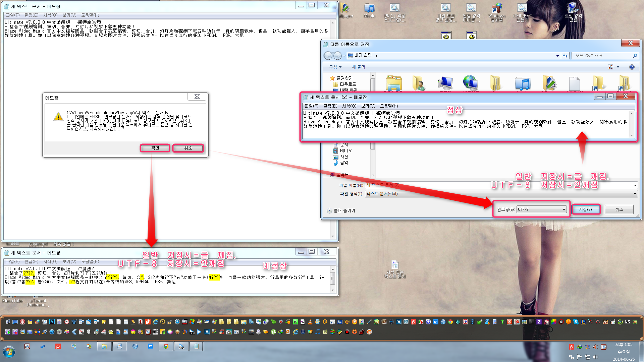Open the 구성 organize dropdown
This screenshot has width=644, height=362.
point(335,67)
